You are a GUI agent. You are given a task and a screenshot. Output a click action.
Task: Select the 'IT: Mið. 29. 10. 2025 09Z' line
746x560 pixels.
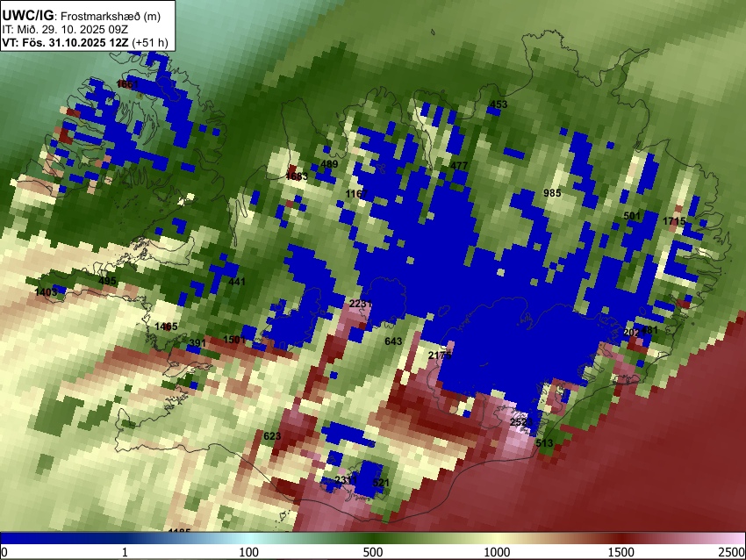point(65,30)
